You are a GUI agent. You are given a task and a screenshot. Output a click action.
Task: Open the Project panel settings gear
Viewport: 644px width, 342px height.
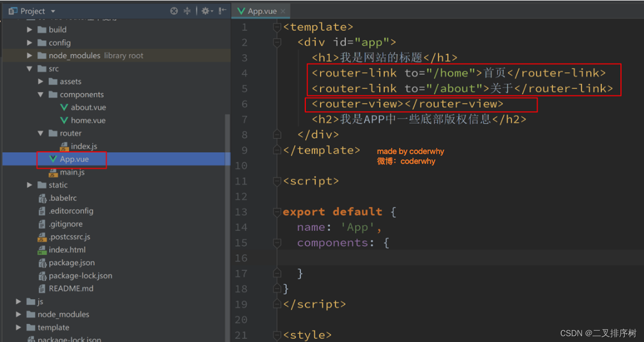pos(207,11)
